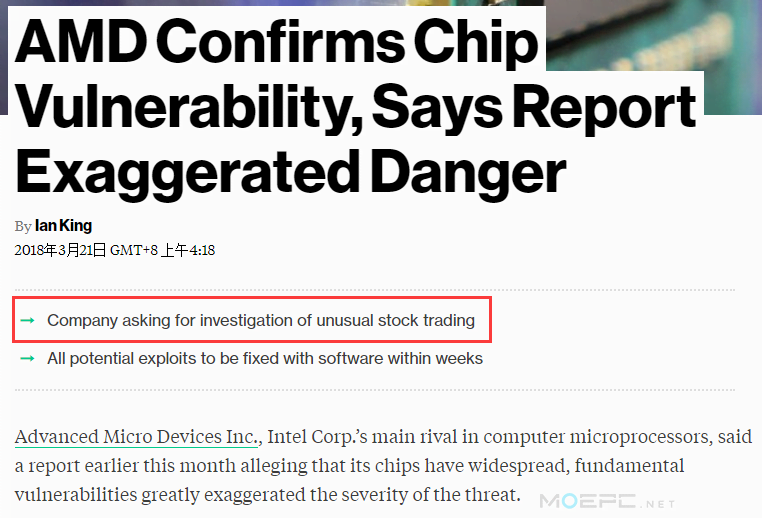Open author Ian King's profile link

tap(63, 225)
